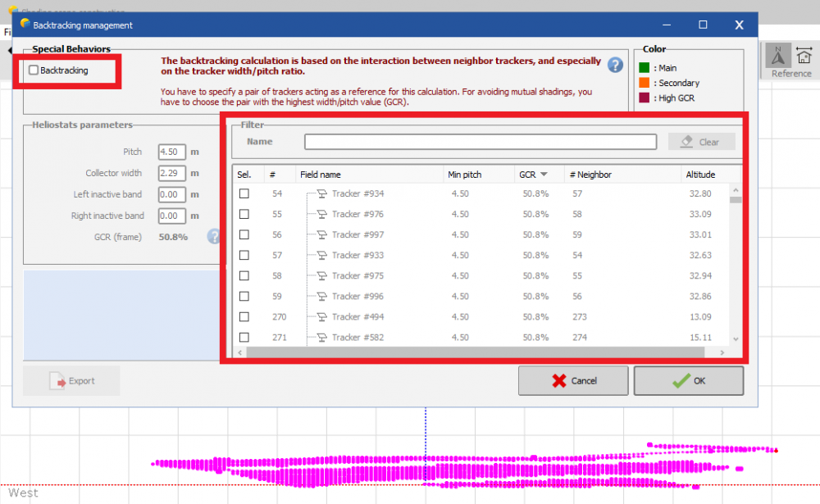This screenshot has width=820, height=504.
Task: Click the tracker icon for Tracker #934
Action: pyautogui.click(x=321, y=194)
